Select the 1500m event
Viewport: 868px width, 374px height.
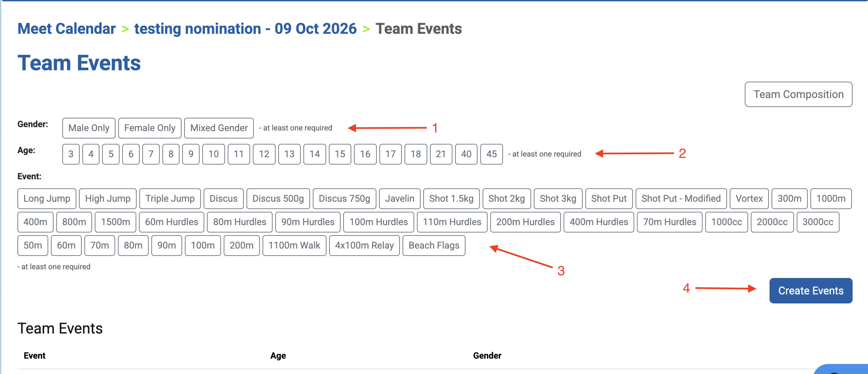click(x=115, y=222)
